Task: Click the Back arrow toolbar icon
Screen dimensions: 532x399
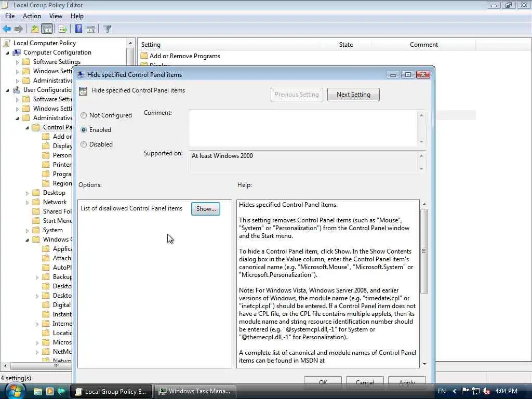Action: tap(7, 29)
